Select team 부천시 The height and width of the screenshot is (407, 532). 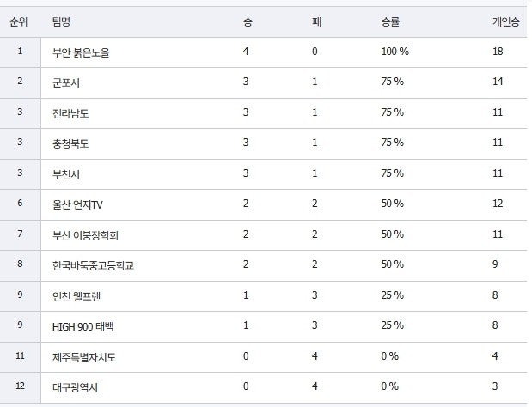(x=66, y=173)
